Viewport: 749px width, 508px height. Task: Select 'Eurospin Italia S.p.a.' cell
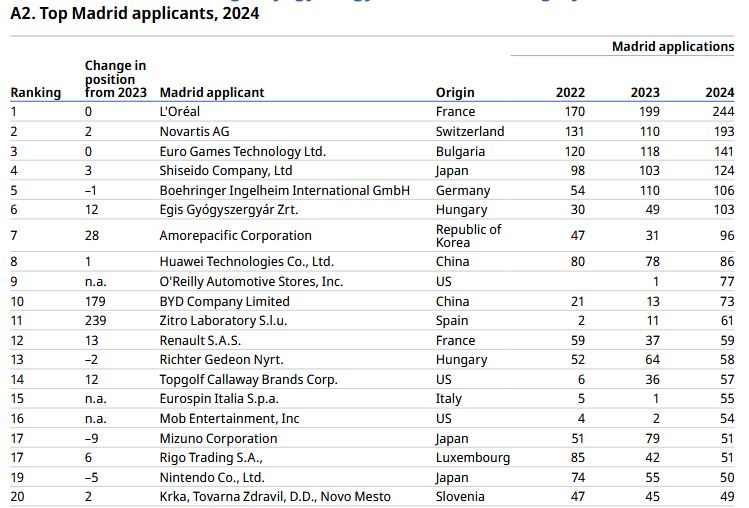[219, 399]
